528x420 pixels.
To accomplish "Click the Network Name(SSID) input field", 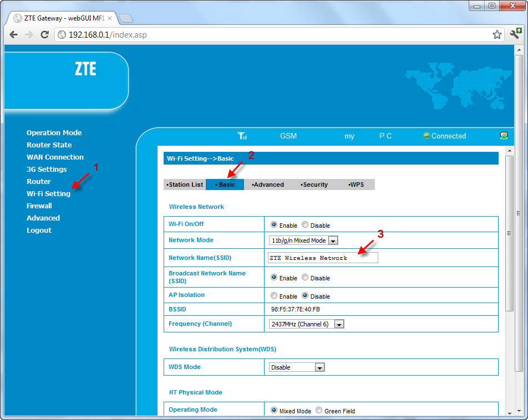I will [323, 258].
